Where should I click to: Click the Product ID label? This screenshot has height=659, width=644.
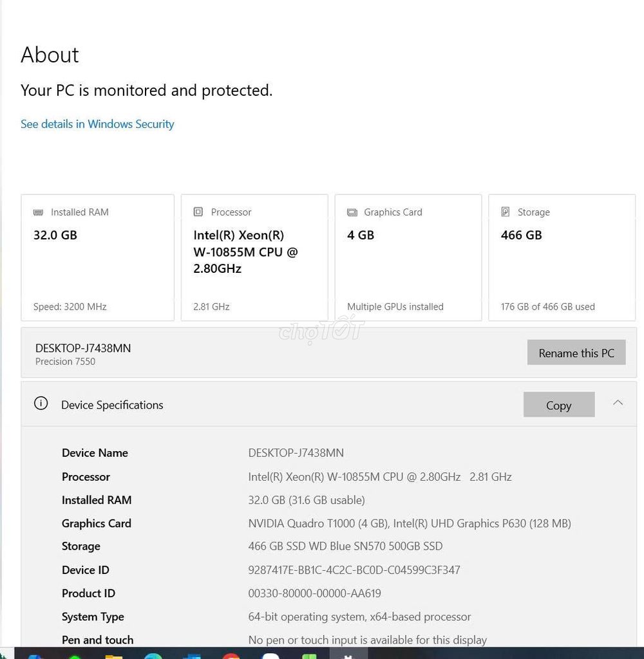(x=88, y=593)
